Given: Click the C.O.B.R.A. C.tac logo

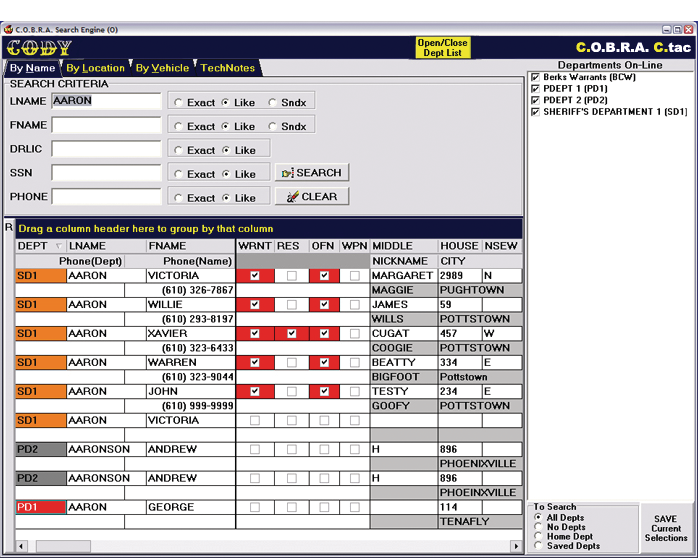Looking at the screenshot, I should 632,47.
